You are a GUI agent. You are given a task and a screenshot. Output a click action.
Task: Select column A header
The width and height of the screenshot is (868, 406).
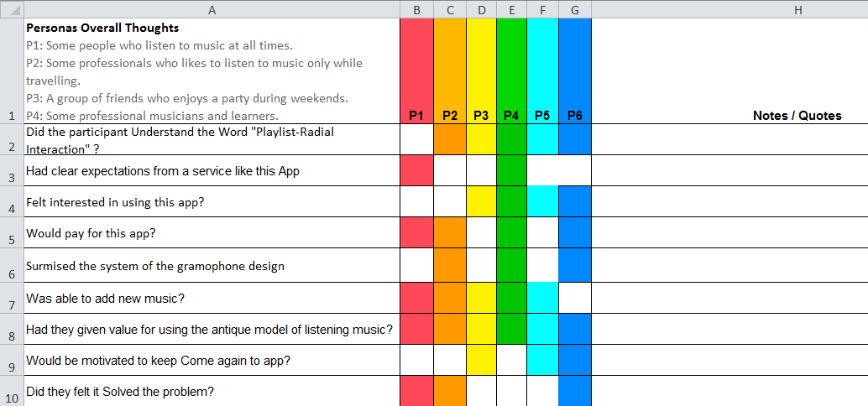tap(212, 9)
